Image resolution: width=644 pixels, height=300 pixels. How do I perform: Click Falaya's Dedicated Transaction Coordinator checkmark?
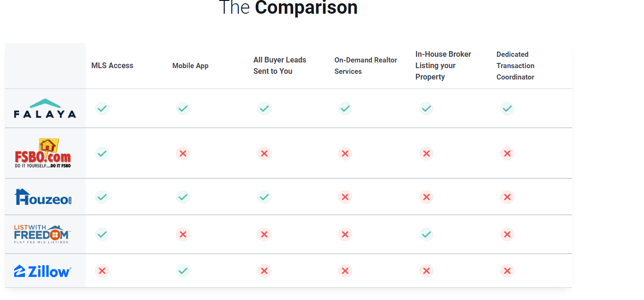(507, 108)
